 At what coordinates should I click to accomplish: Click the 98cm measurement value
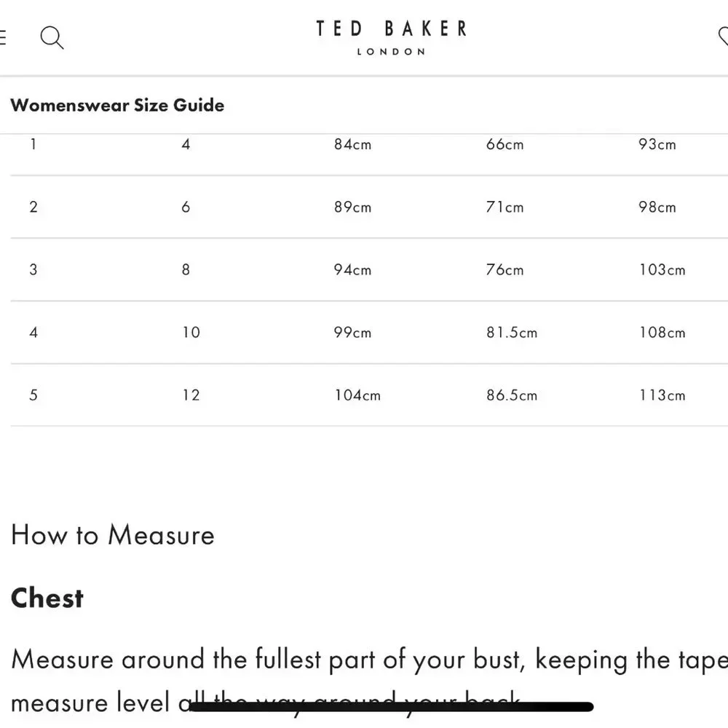coord(657,207)
